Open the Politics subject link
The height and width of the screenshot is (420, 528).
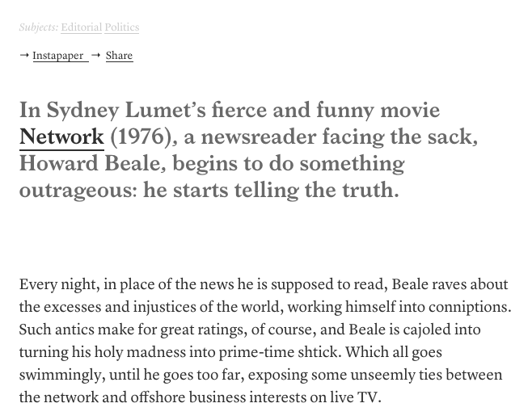point(121,27)
